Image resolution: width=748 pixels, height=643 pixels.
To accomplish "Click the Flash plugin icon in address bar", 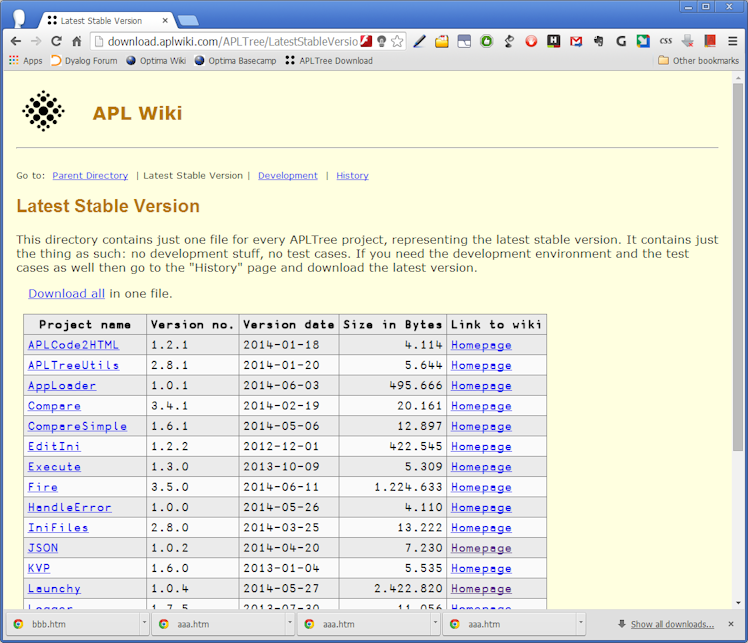I will point(366,41).
